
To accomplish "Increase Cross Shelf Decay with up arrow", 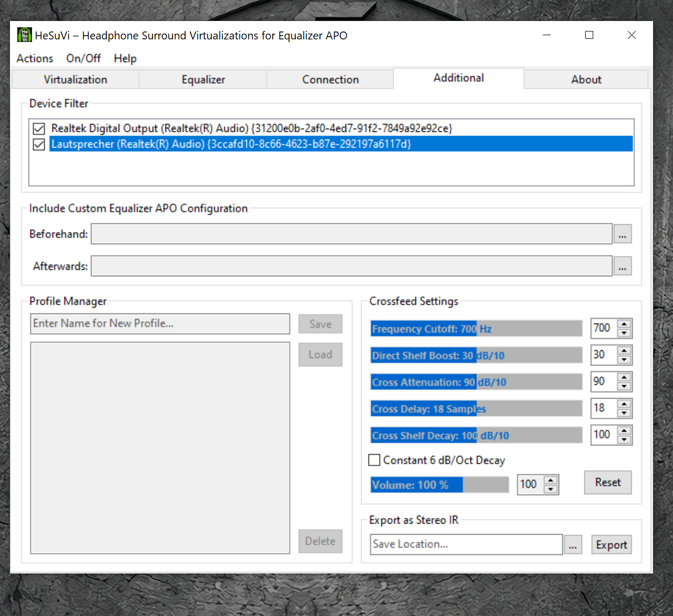I will [x=624, y=431].
